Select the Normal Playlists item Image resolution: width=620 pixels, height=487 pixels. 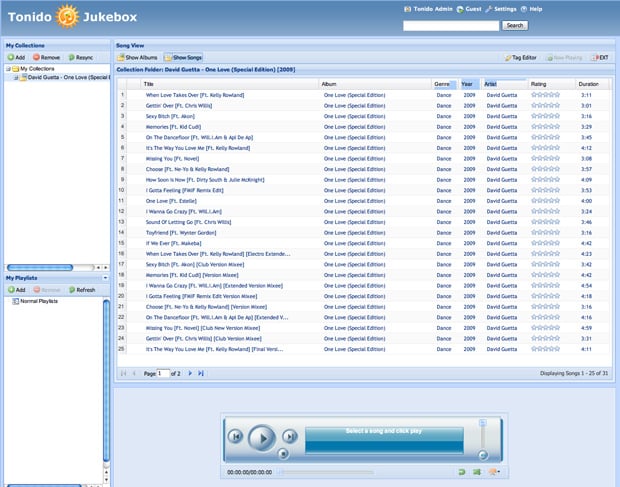35,301
